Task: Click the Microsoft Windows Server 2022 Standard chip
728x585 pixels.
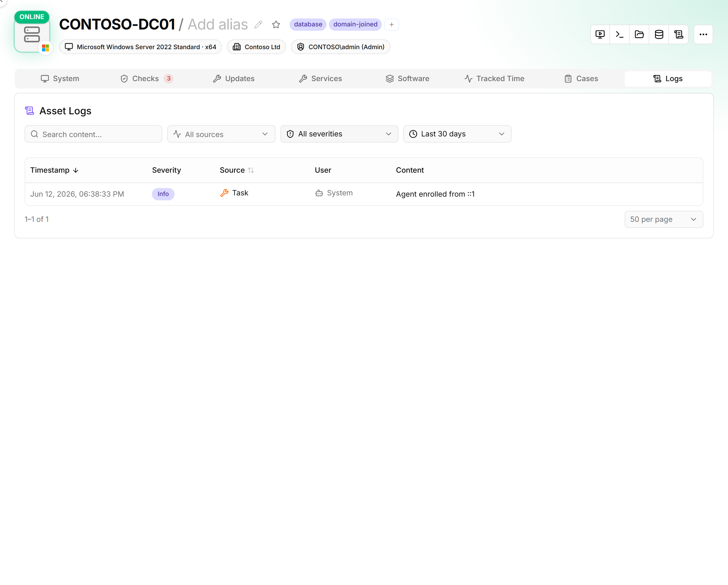Action: click(x=140, y=47)
